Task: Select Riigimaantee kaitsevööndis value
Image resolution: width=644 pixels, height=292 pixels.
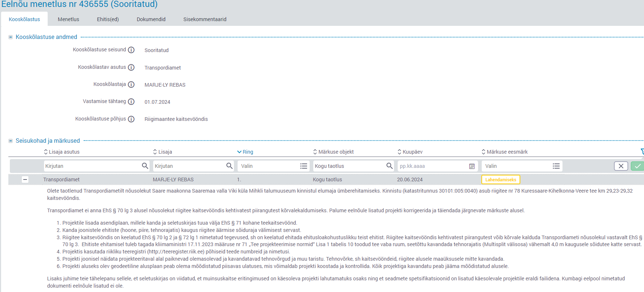Action: (x=176, y=119)
